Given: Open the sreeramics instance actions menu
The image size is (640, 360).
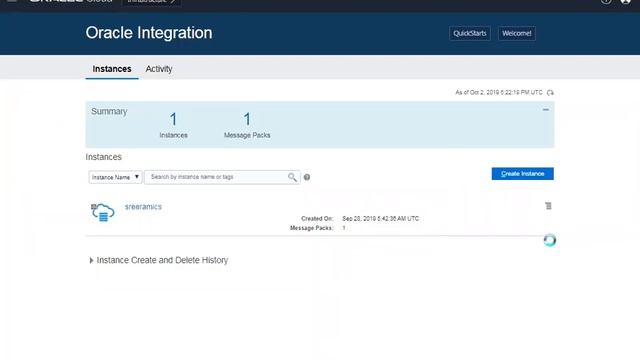Looking at the screenshot, I should click(x=548, y=206).
